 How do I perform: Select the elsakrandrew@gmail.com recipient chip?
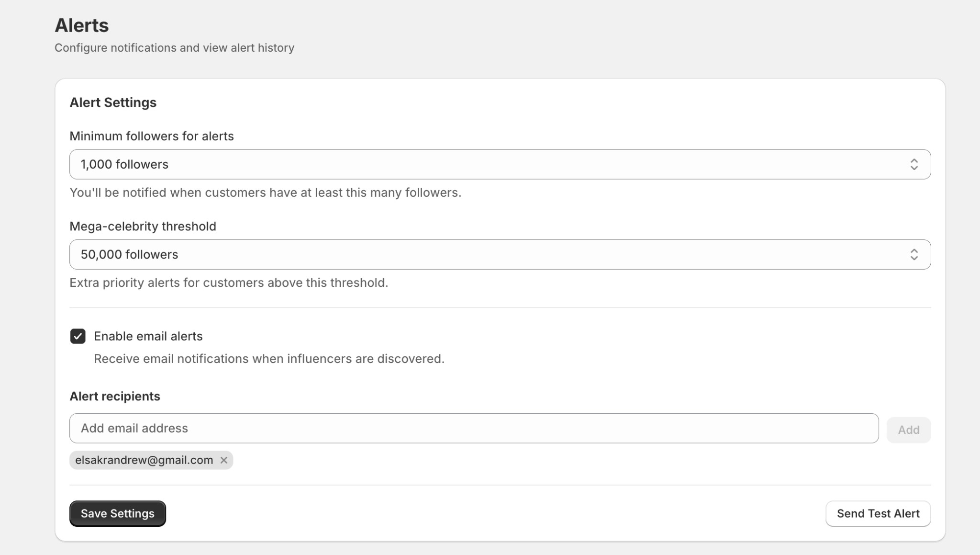[x=145, y=460]
